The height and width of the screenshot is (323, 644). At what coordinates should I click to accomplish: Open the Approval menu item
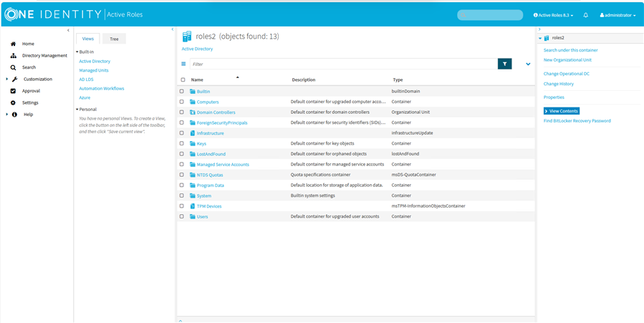click(x=31, y=91)
